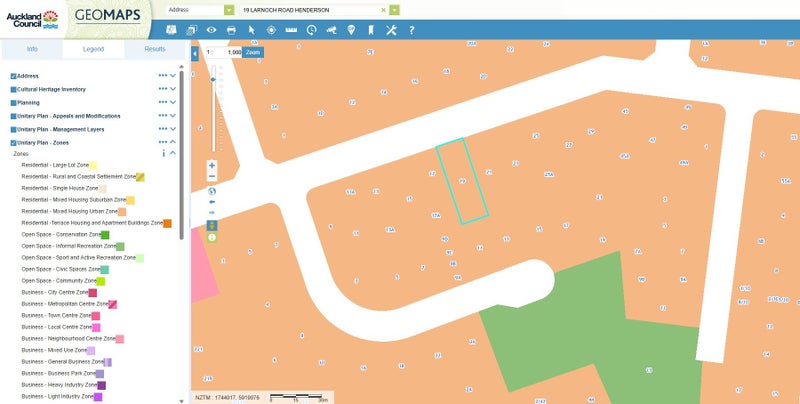Image resolution: width=800 pixels, height=404 pixels.
Task: Enable the Cultural Heritage Inventory checkbox
Action: point(14,89)
